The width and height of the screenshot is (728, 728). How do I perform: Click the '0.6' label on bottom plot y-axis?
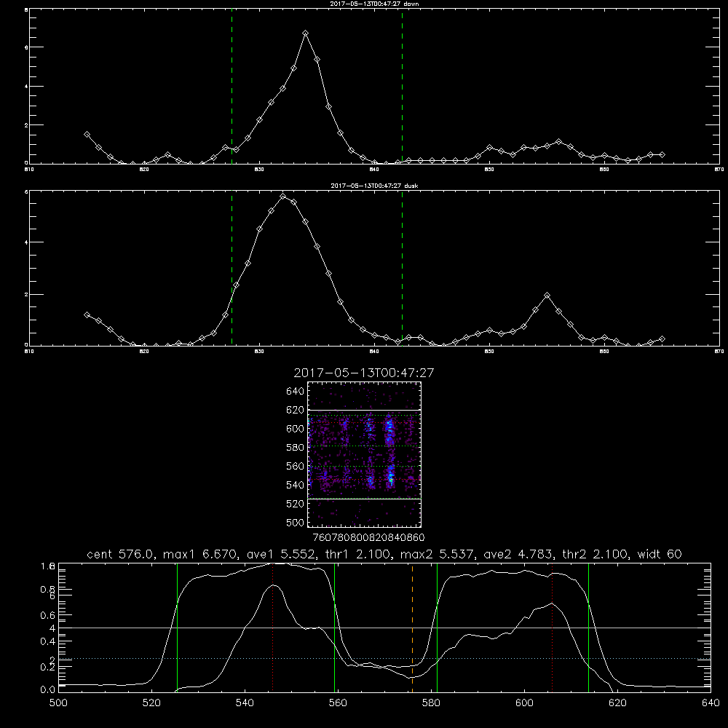coord(47,615)
